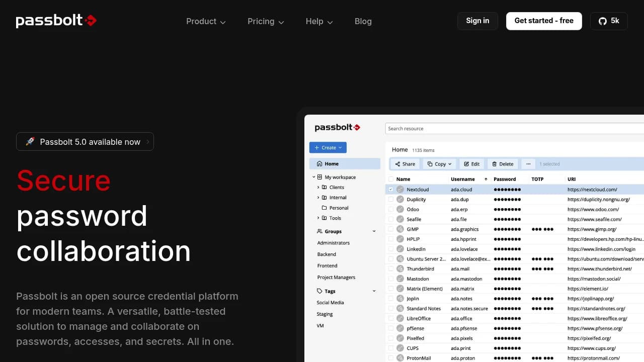Click the Sign in button
Viewport: 644px width, 362px height.
point(477,21)
